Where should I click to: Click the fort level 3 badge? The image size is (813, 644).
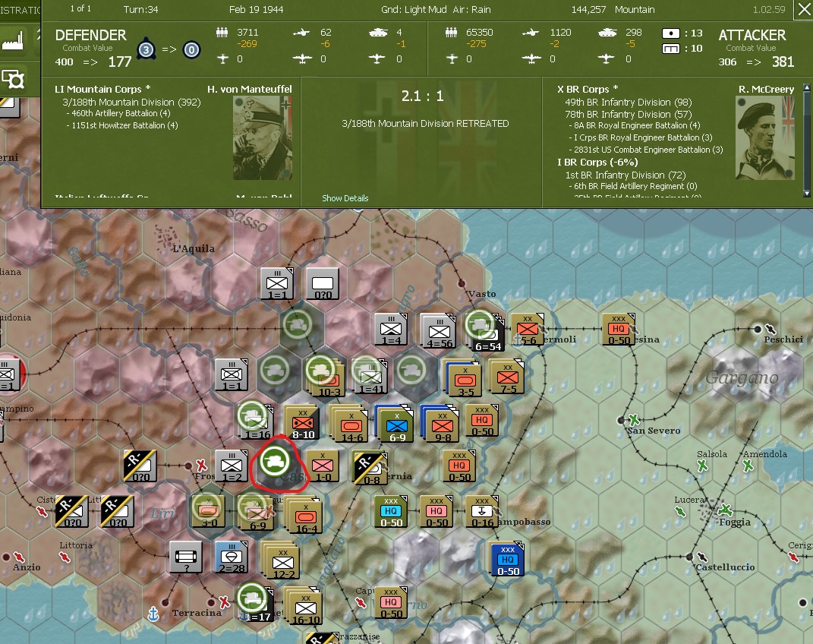point(147,50)
